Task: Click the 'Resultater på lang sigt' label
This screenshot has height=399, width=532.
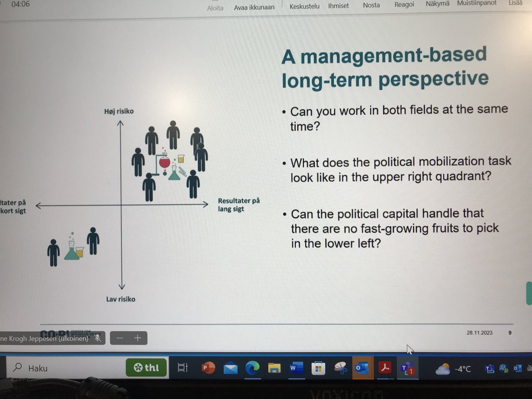Action: pyautogui.click(x=239, y=204)
